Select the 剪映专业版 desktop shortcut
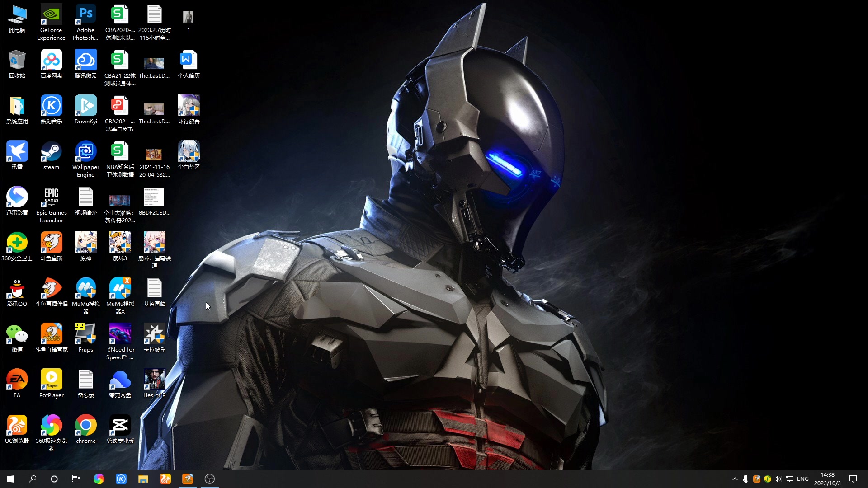This screenshot has height=488, width=868. point(120,430)
